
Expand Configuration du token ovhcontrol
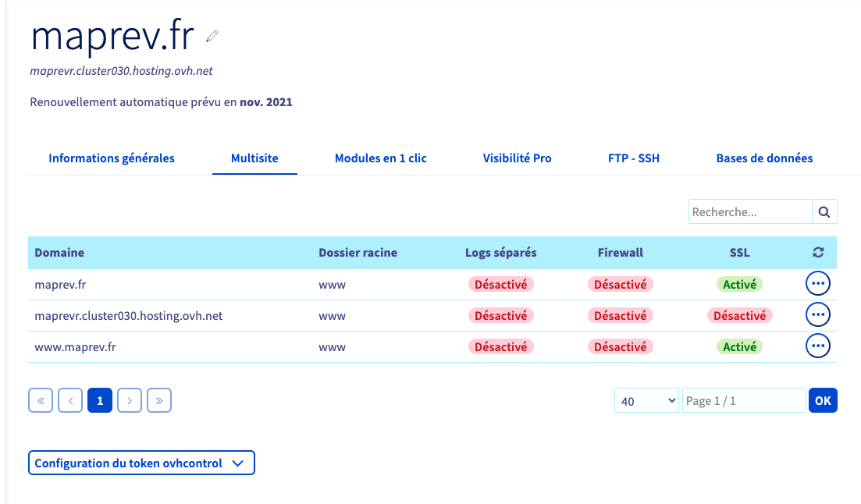(x=141, y=463)
